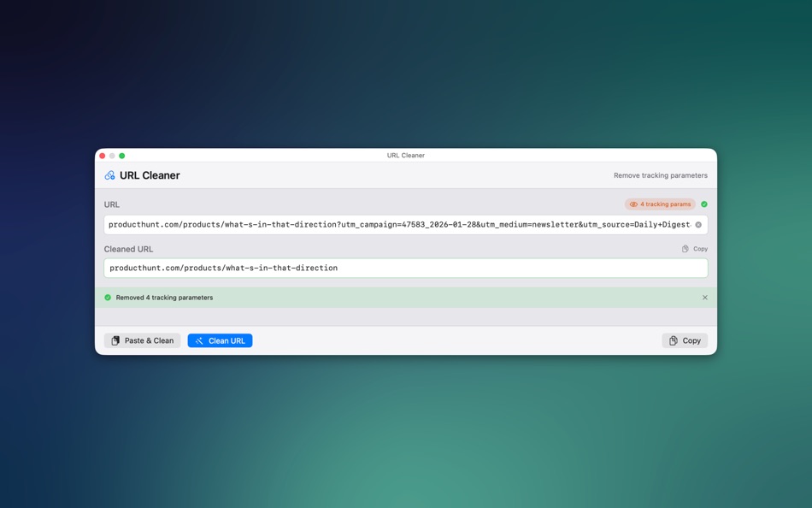This screenshot has width=812, height=508.
Task: Click the green check icon in the success banner
Action: click(x=107, y=298)
